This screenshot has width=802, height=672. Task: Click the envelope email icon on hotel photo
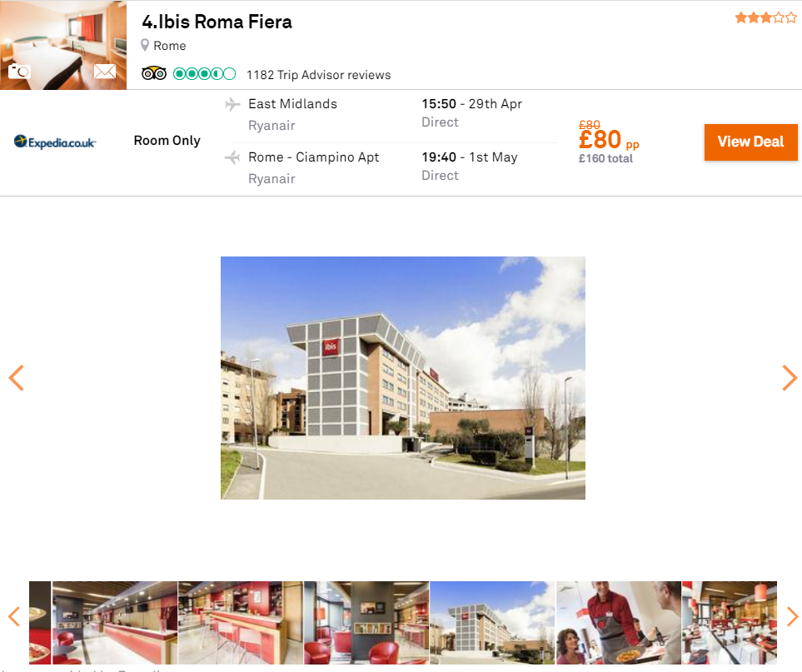coord(105,71)
